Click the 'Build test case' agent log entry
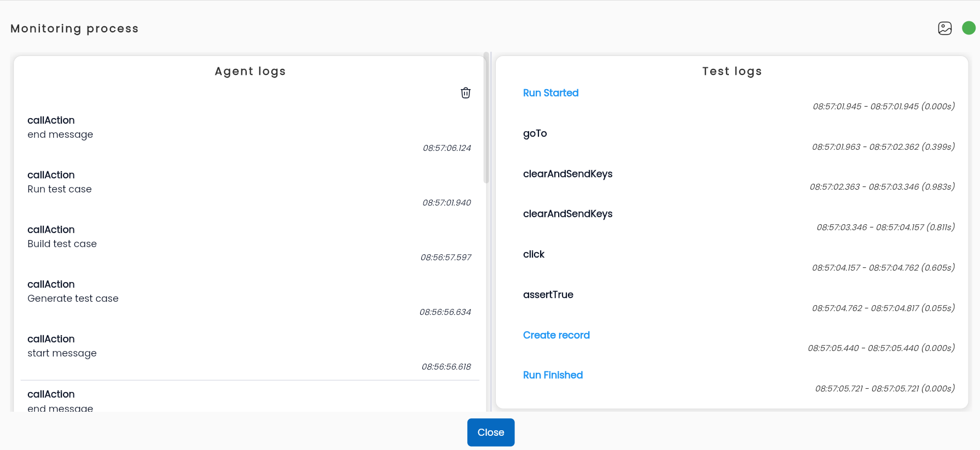Screen dimensions: 980x450 62,244
